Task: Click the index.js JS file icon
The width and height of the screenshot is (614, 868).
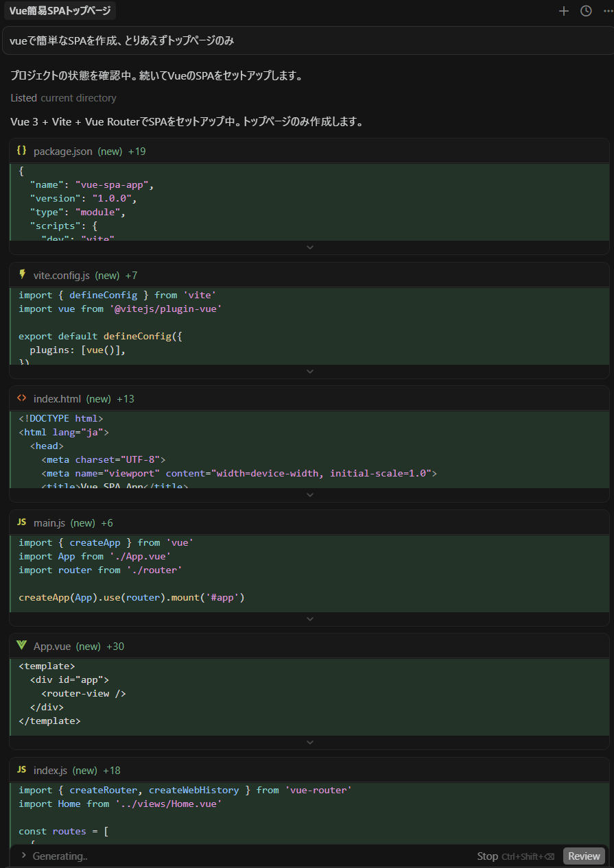Action: coord(22,770)
